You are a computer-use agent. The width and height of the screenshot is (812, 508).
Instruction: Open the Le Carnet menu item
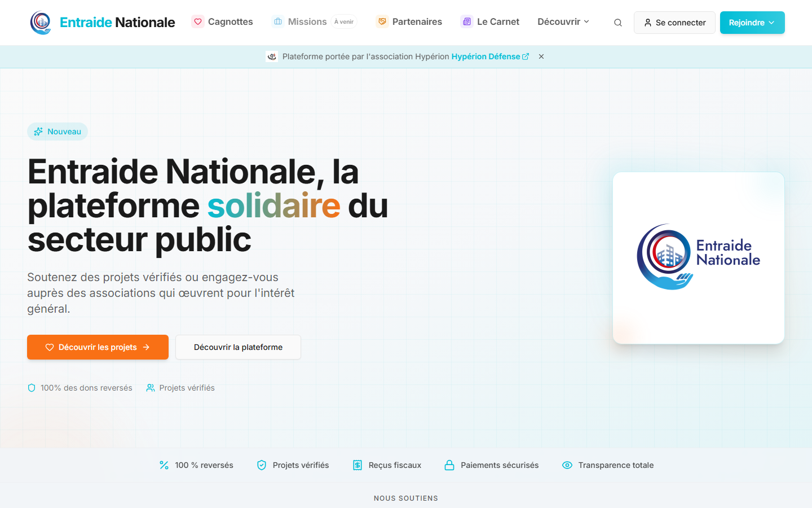[490, 21]
